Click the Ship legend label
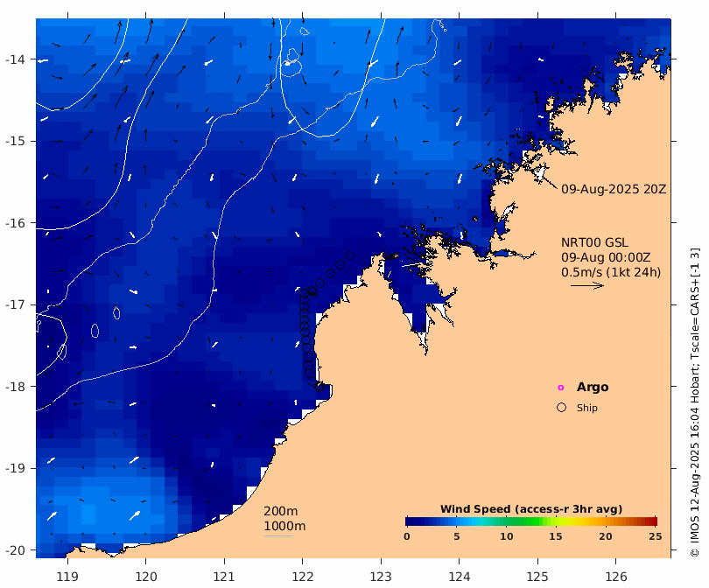The height and width of the screenshot is (588, 709). [x=587, y=408]
